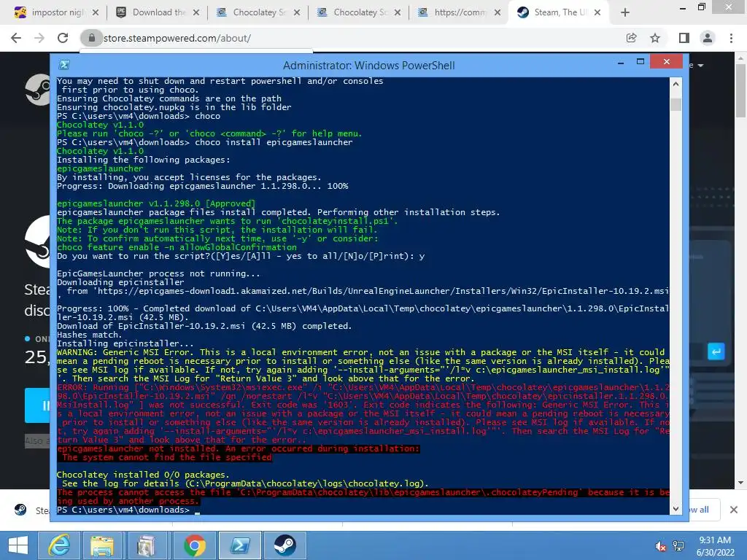The image size is (747, 560).
Task: Go back using Chrome's back arrow
Action: click(16, 38)
